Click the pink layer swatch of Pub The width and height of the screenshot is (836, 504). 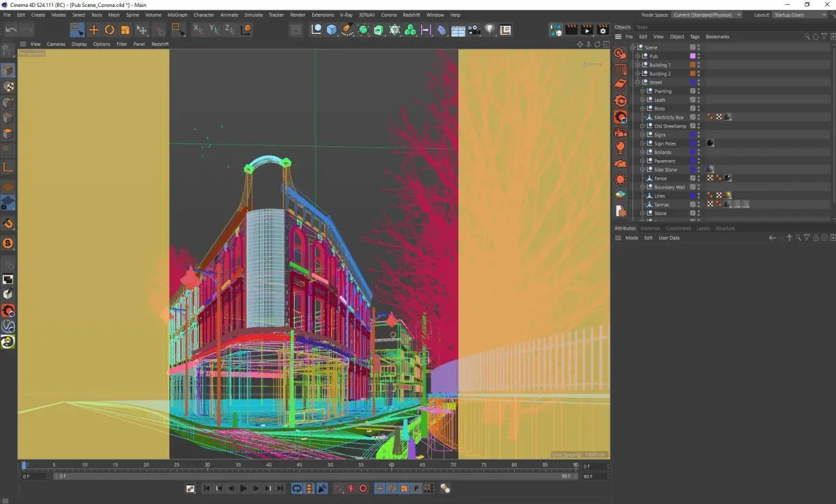coord(692,56)
